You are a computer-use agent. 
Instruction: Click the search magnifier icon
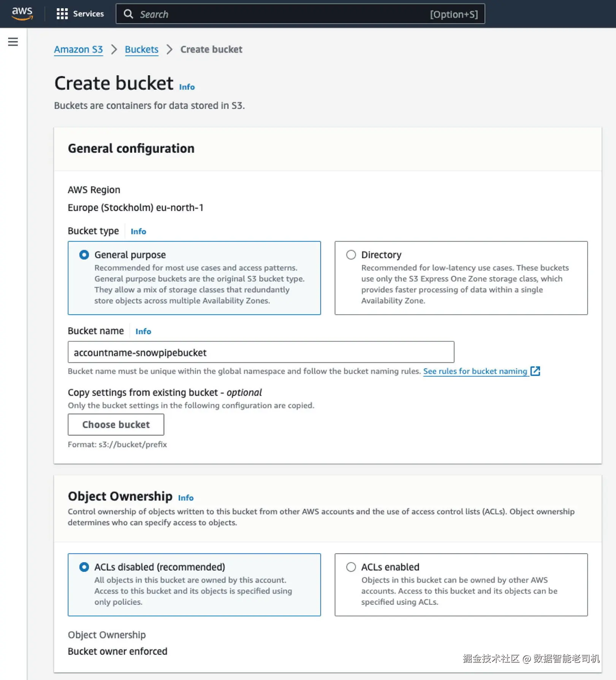128,14
